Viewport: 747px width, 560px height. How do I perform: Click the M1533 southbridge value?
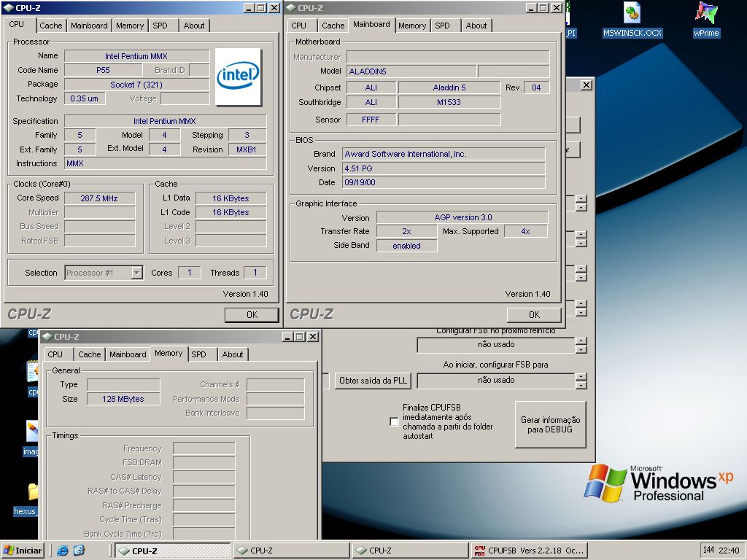[449, 102]
